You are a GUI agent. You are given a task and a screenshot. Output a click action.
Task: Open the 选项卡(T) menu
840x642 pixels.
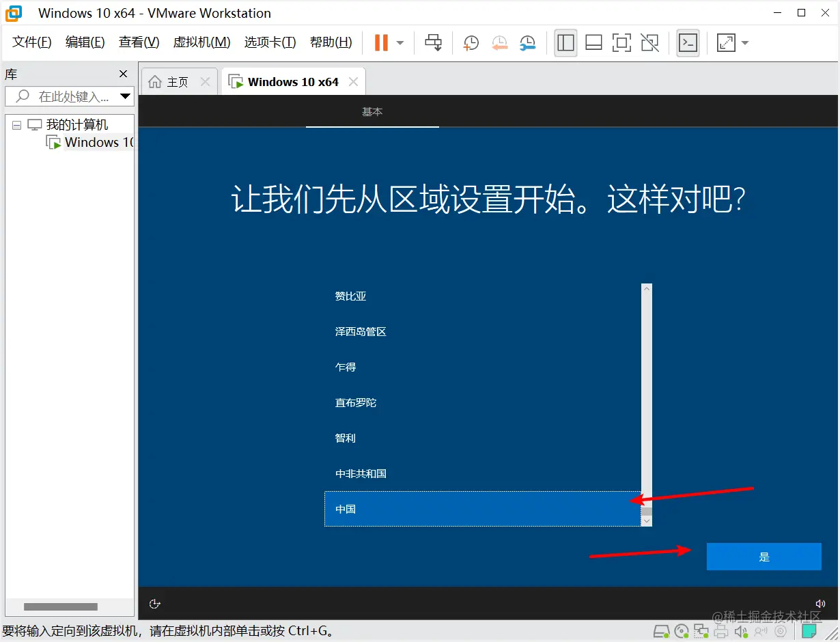270,42
